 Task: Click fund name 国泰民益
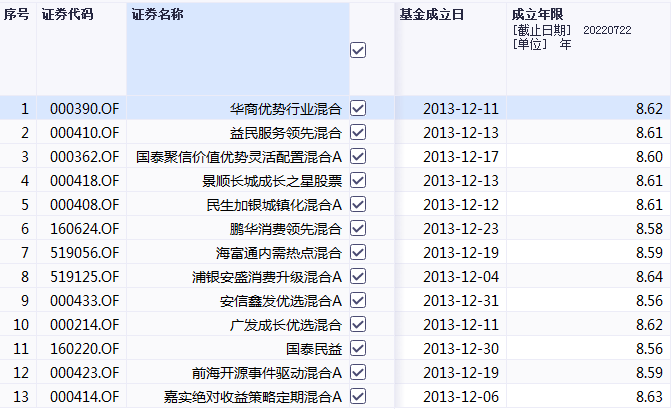pos(314,348)
